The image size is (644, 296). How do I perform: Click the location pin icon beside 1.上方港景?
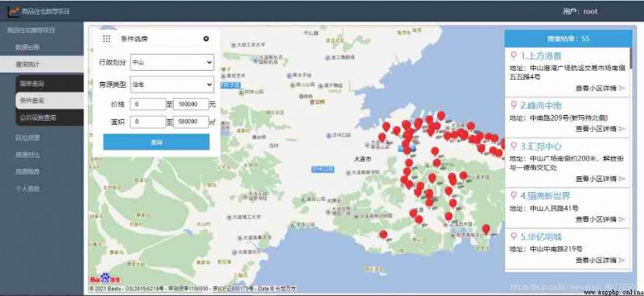click(x=514, y=55)
